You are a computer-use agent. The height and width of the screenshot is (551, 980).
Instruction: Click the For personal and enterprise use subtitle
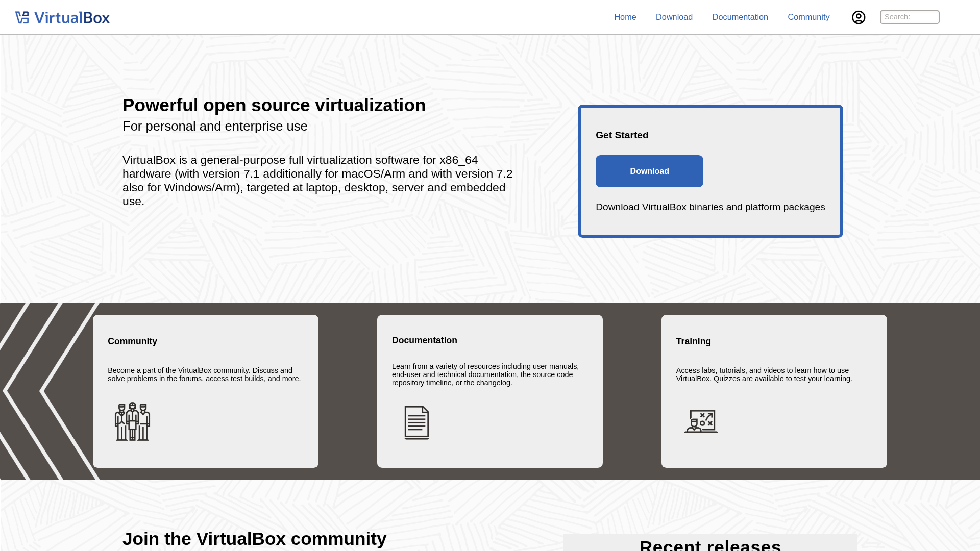pos(214,126)
